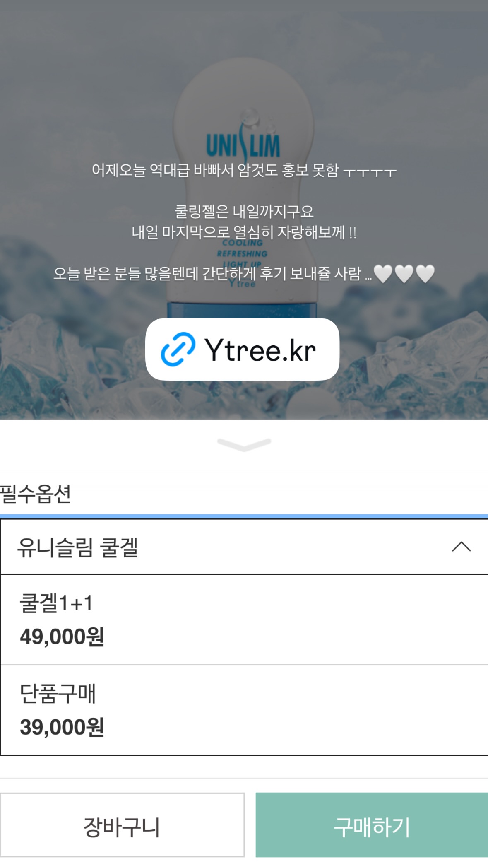
Task: Tap the 쿨링젤은 내일까지구요 story text
Action: tap(244, 212)
